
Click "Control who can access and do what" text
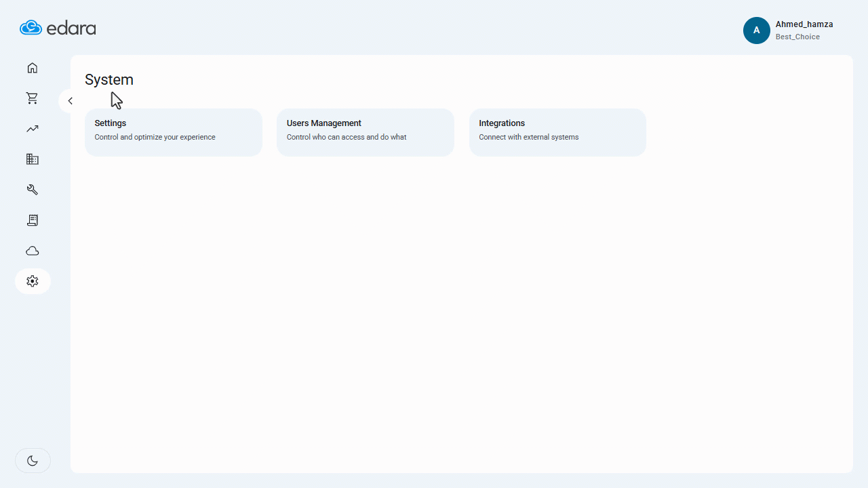(x=347, y=137)
